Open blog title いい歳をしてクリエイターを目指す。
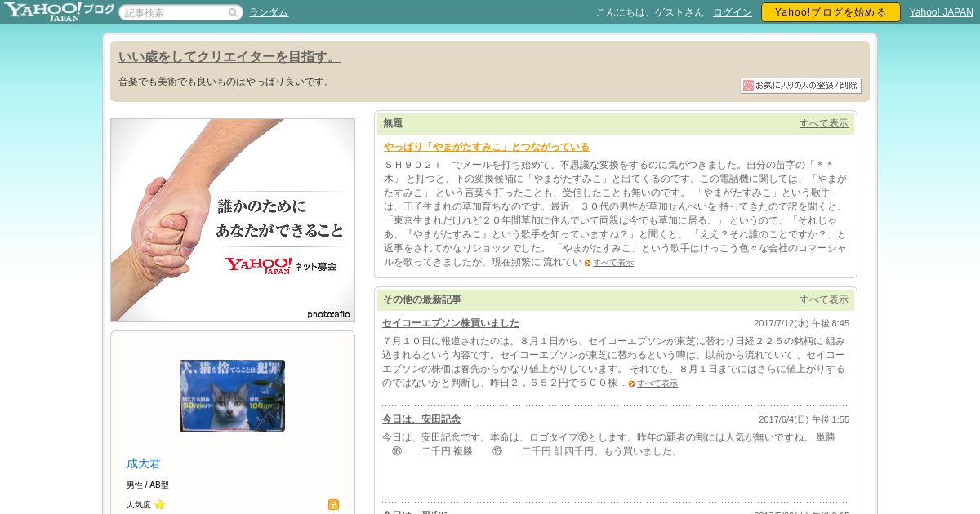The height and width of the screenshot is (514, 980). (229, 57)
